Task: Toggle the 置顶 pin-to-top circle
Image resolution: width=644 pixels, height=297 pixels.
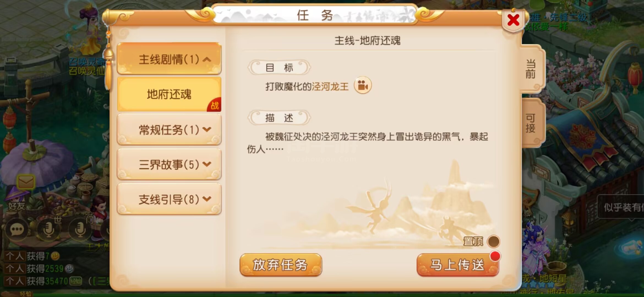Action: [493, 241]
